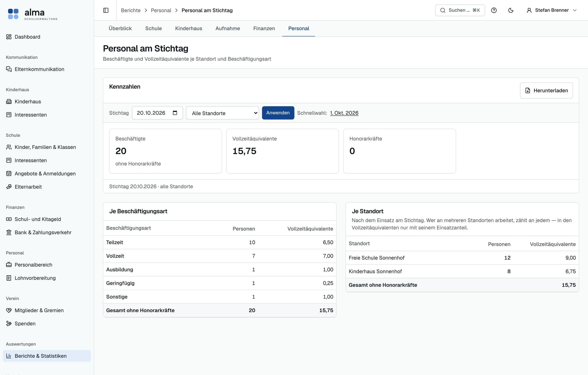Open Elternkommunikation in the sidebar
The image size is (588, 375).
[x=47, y=69]
